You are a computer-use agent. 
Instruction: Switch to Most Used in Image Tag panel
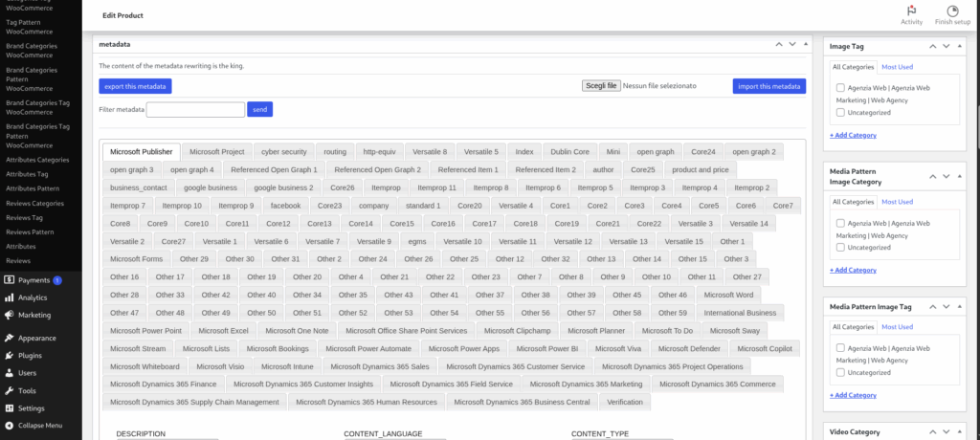pyautogui.click(x=897, y=67)
